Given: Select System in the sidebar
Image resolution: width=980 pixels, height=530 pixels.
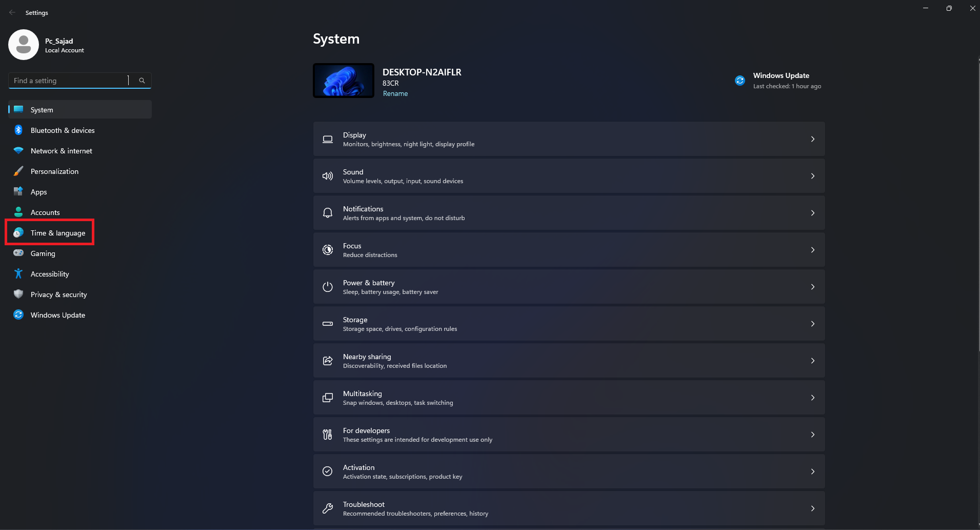Looking at the screenshot, I should pyautogui.click(x=80, y=110).
